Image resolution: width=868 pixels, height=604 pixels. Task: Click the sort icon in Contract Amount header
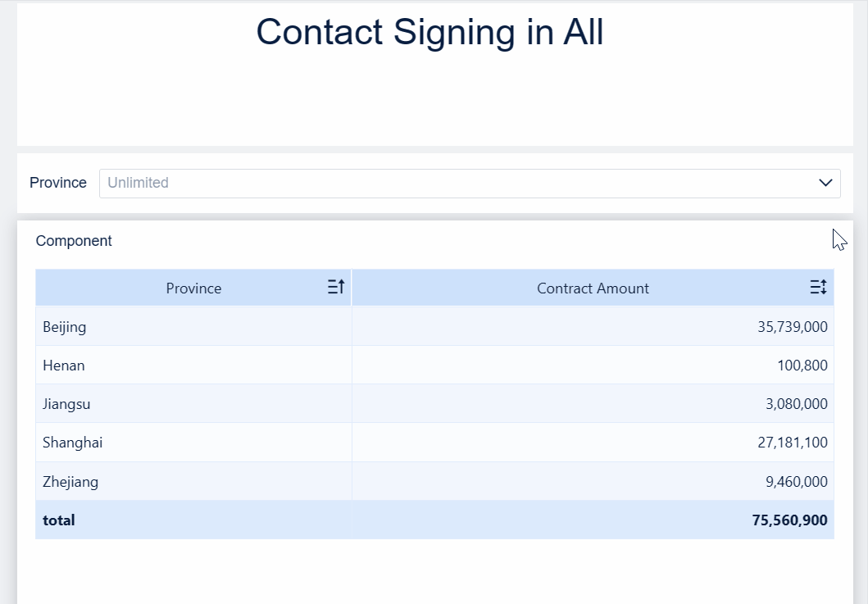(x=818, y=287)
